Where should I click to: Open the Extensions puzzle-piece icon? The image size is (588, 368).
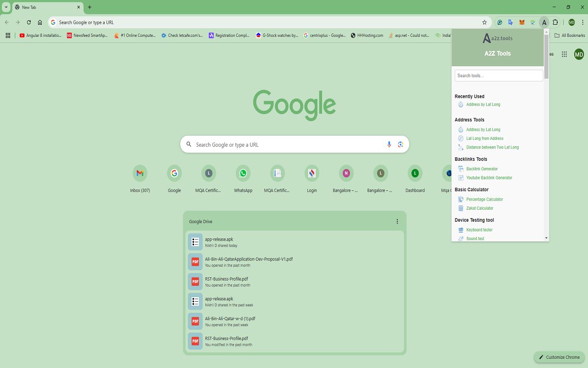[x=555, y=22]
